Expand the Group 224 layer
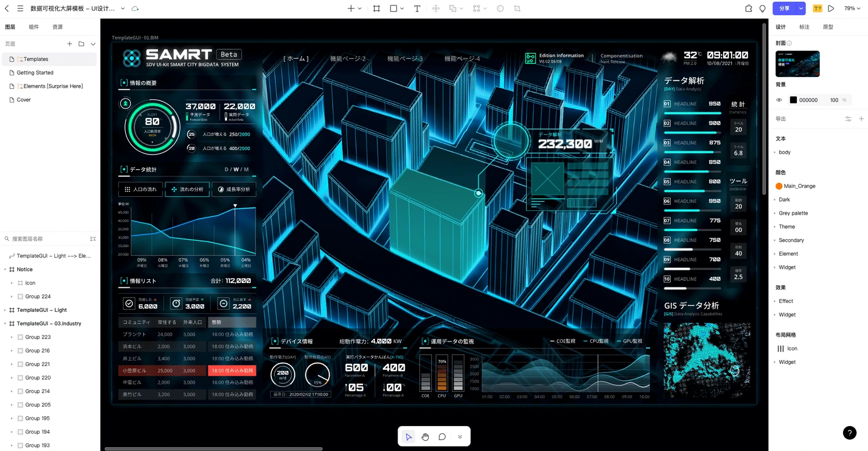 pyautogui.click(x=12, y=297)
